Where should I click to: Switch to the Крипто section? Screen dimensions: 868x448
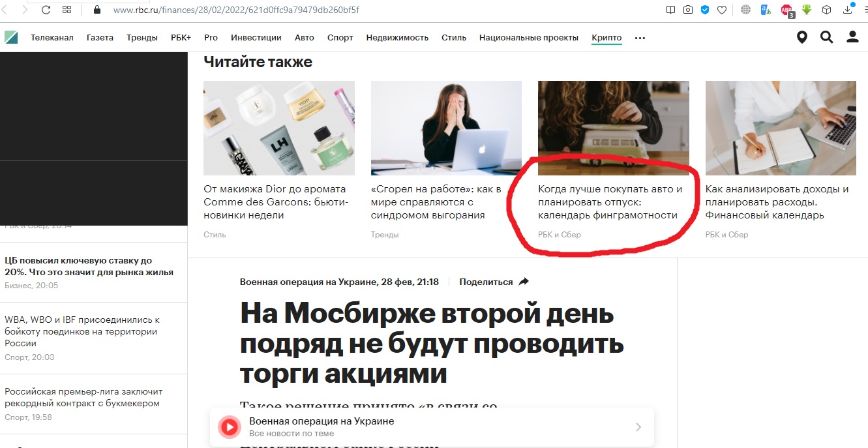(606, 37)
